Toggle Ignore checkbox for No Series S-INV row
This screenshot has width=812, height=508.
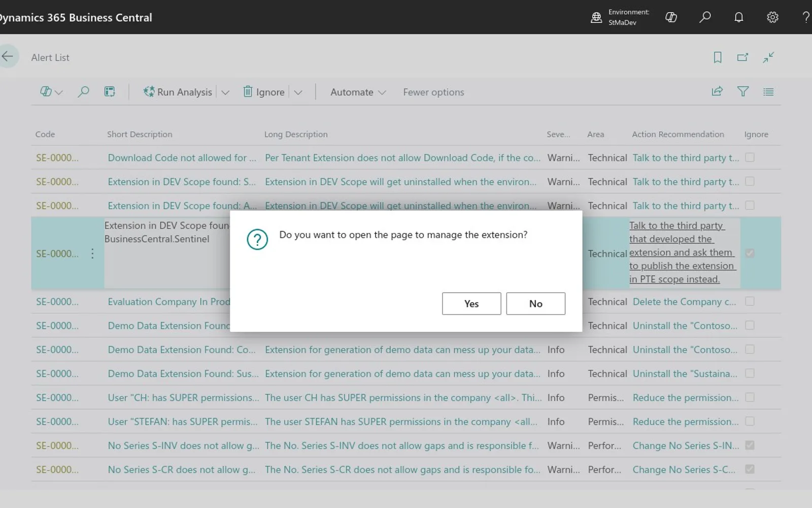coord(750,445)
